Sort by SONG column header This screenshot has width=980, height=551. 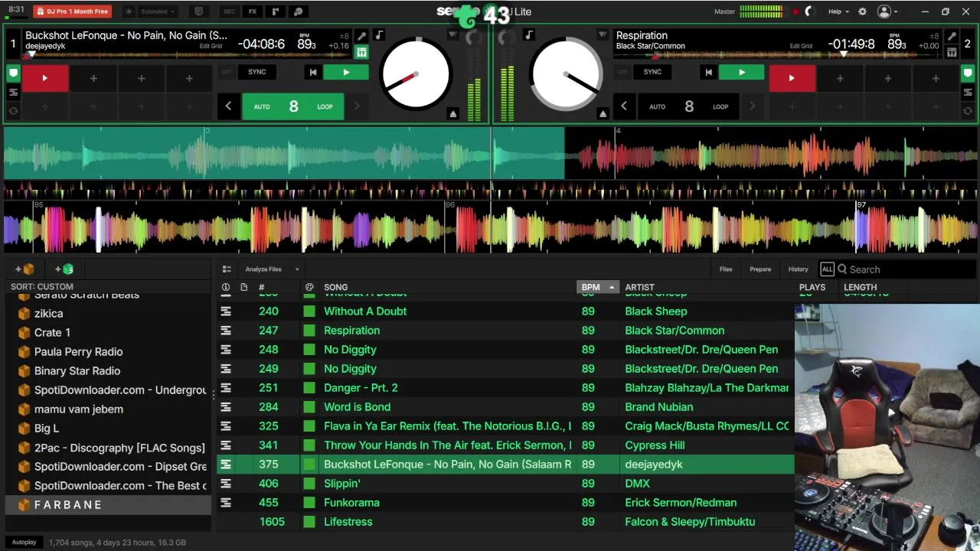(336, 288)
